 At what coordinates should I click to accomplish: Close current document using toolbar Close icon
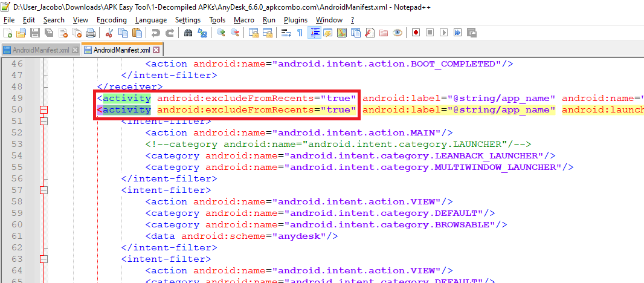[63, 33]
